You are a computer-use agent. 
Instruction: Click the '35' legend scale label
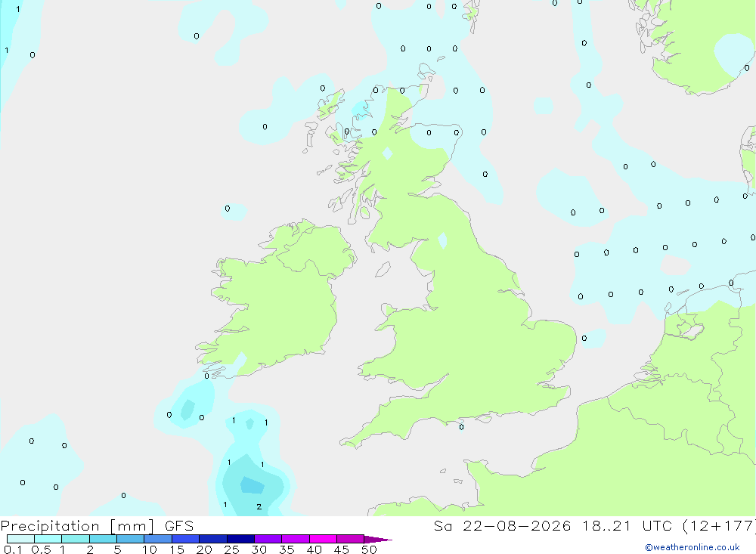(x=287, y=549)
